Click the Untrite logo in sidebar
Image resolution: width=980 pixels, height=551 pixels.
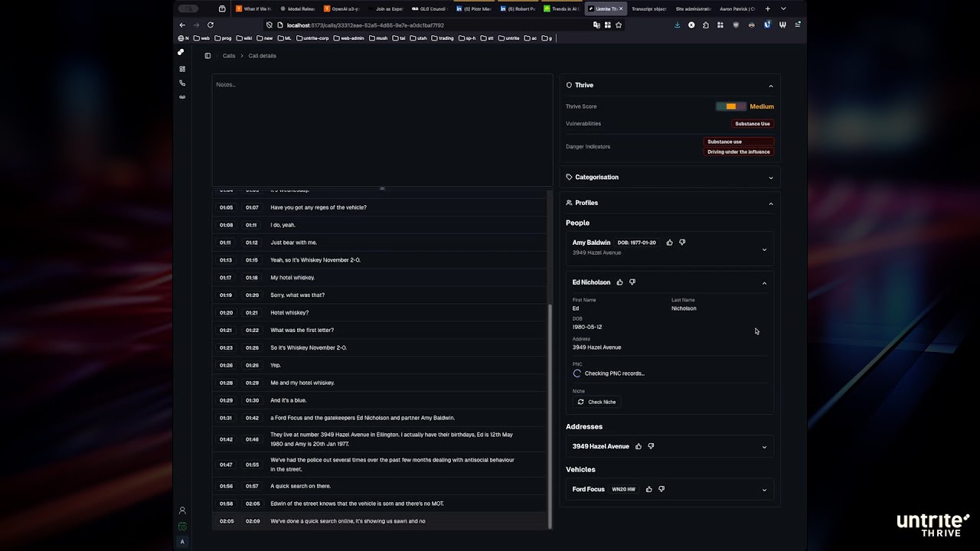click(181, 52)
